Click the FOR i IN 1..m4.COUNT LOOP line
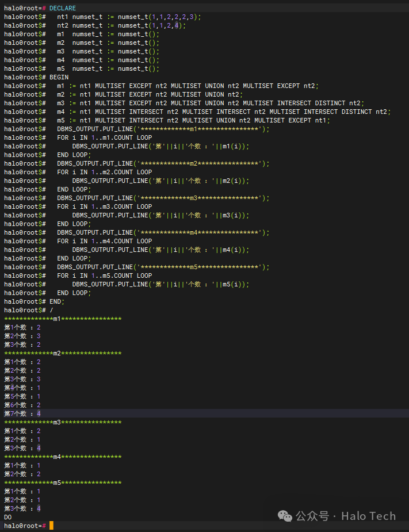409x532 pixels. click(105, 241)
